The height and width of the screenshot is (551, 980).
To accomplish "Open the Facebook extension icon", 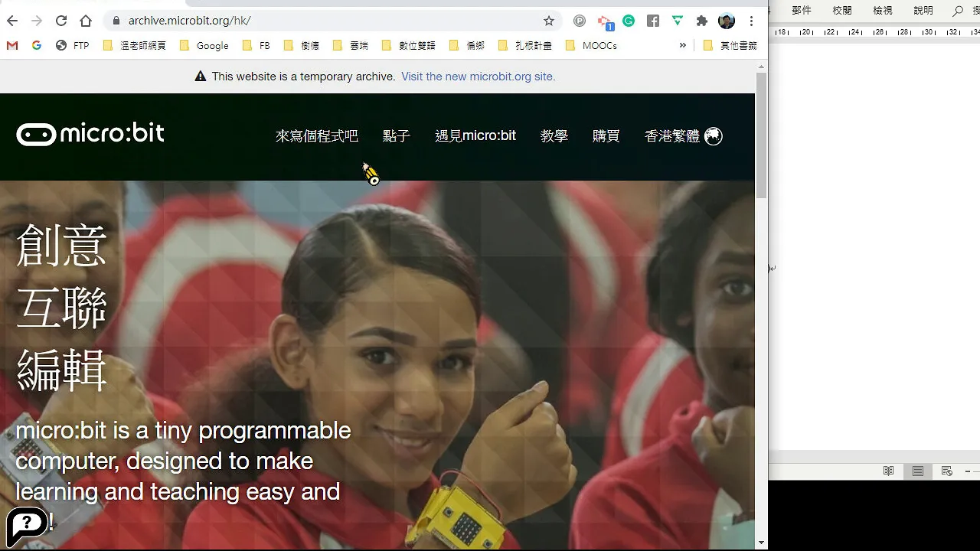I will [653, 21].
